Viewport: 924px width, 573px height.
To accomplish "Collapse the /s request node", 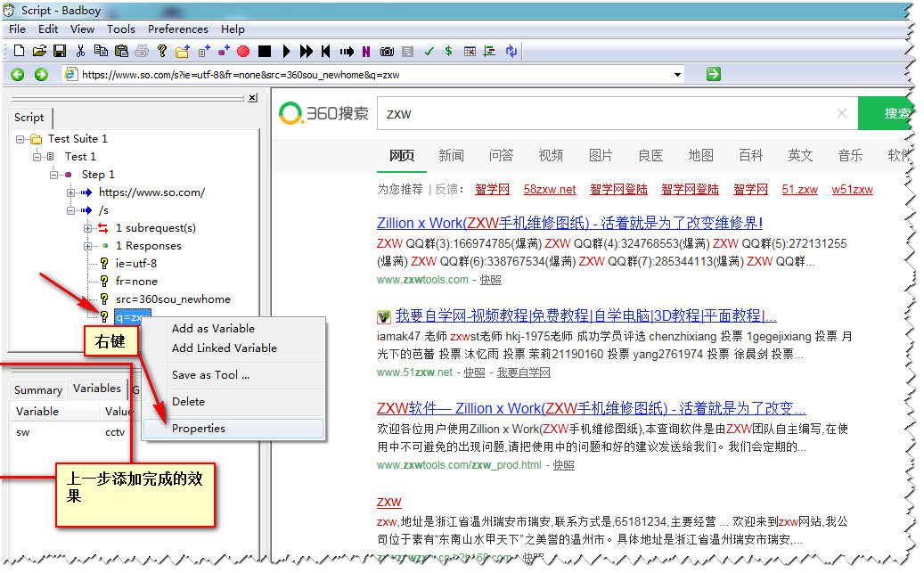I will point(70,210).
